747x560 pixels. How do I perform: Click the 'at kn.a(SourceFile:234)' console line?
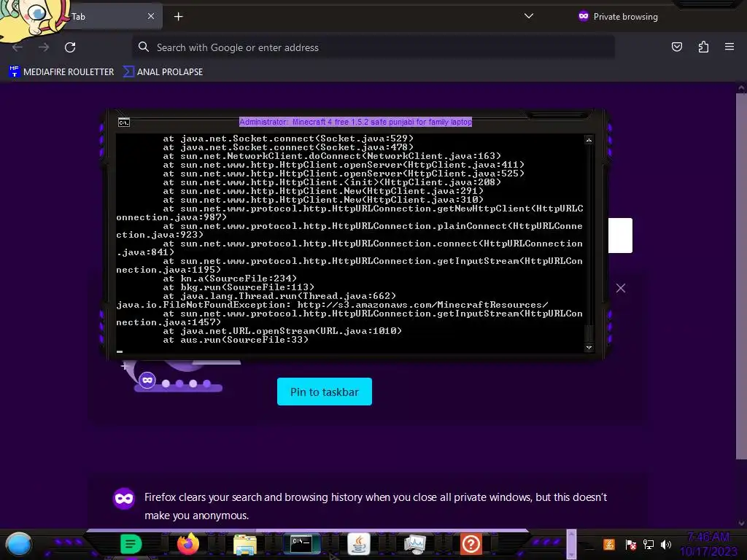(x=230, y=278)
